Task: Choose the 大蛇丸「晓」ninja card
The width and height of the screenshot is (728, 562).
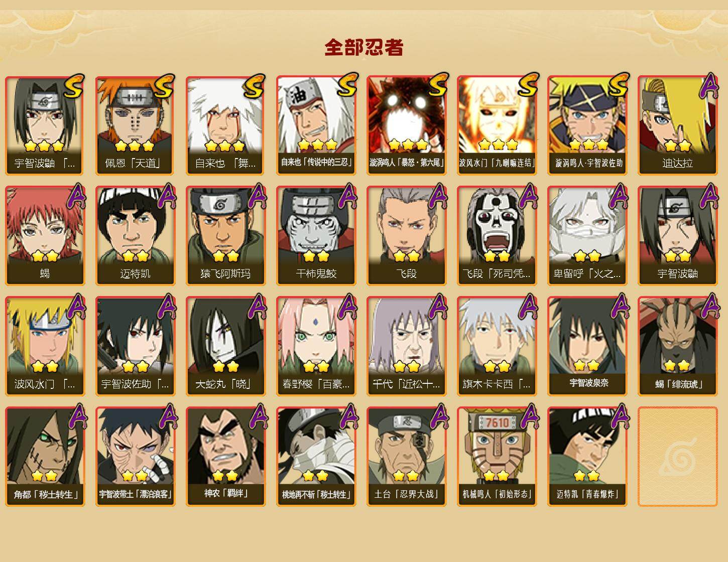Action: coord(226,346)
